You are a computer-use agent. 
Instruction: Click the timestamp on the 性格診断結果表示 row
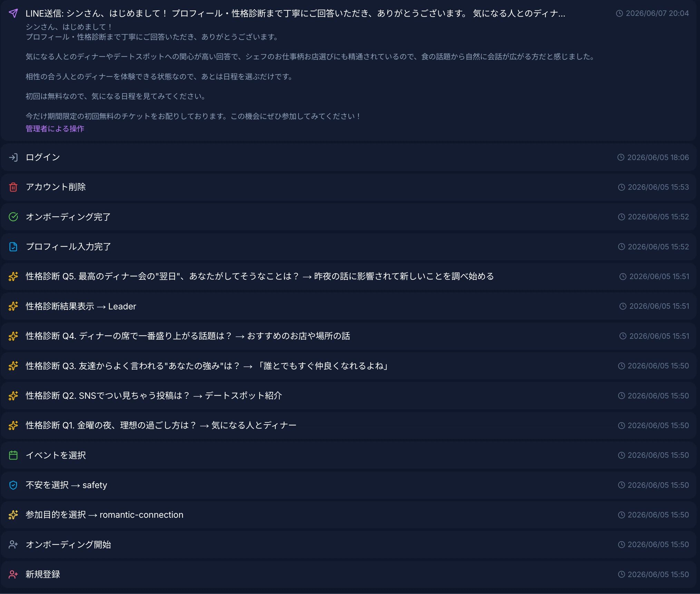click(x=659, y=306)
